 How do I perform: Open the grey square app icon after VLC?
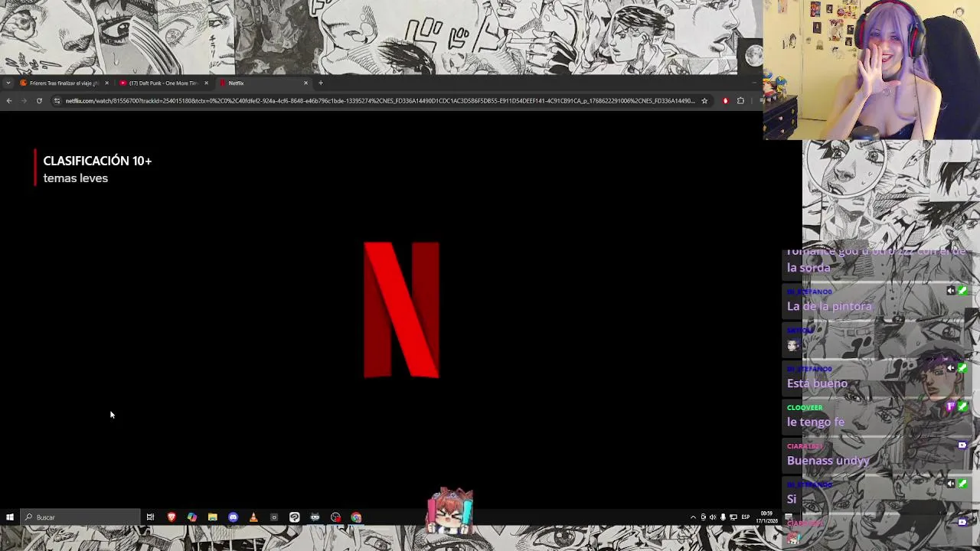tap(274, 517)
